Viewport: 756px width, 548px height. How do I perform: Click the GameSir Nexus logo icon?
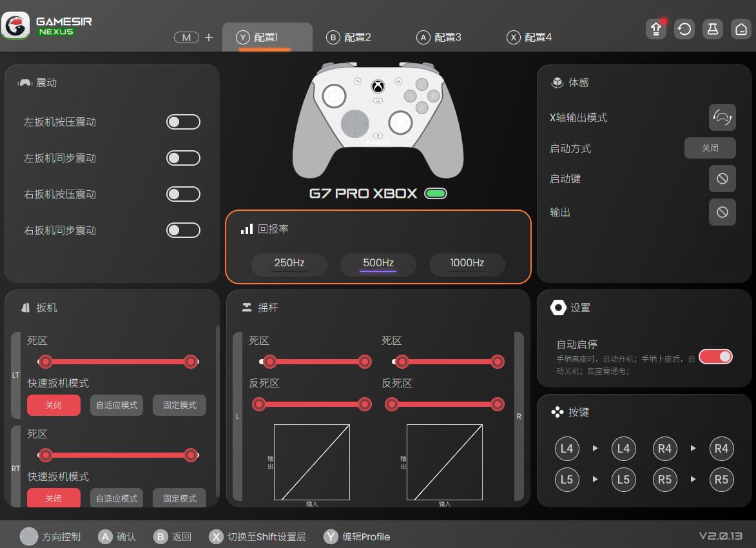[x=15, y=26]
